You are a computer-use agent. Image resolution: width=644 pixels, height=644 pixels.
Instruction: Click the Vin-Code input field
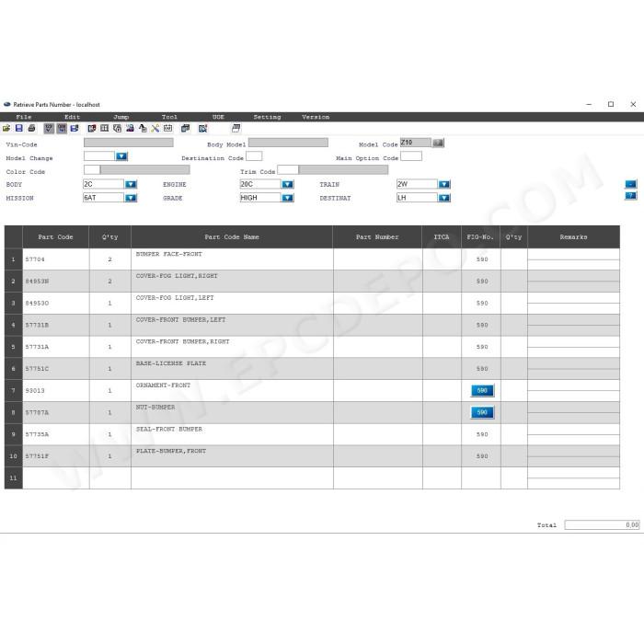point(129,143)
